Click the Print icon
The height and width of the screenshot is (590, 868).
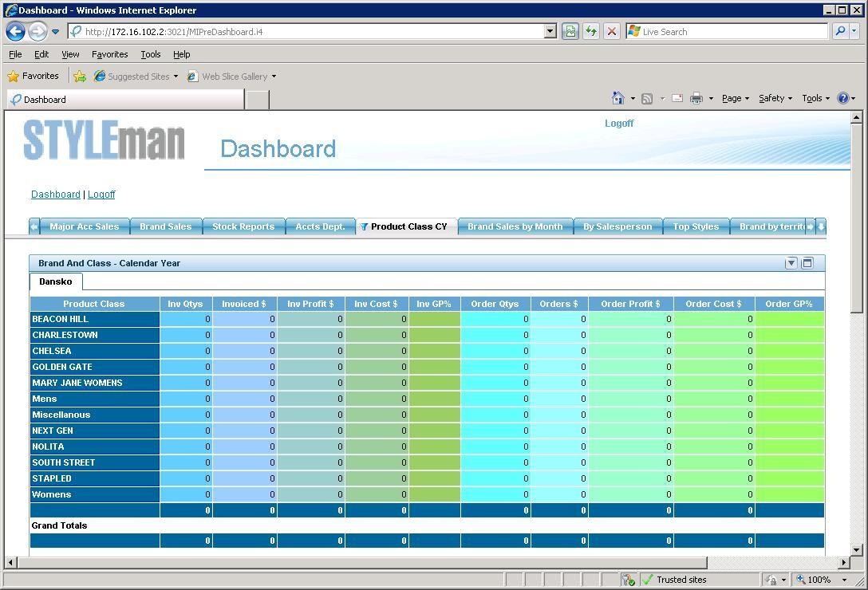[x=696, y=98]
